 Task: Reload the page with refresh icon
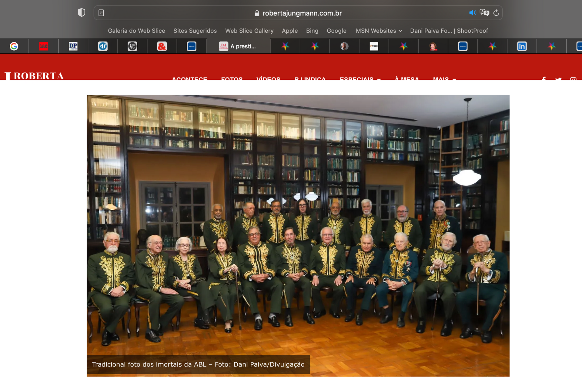(496, 13)
